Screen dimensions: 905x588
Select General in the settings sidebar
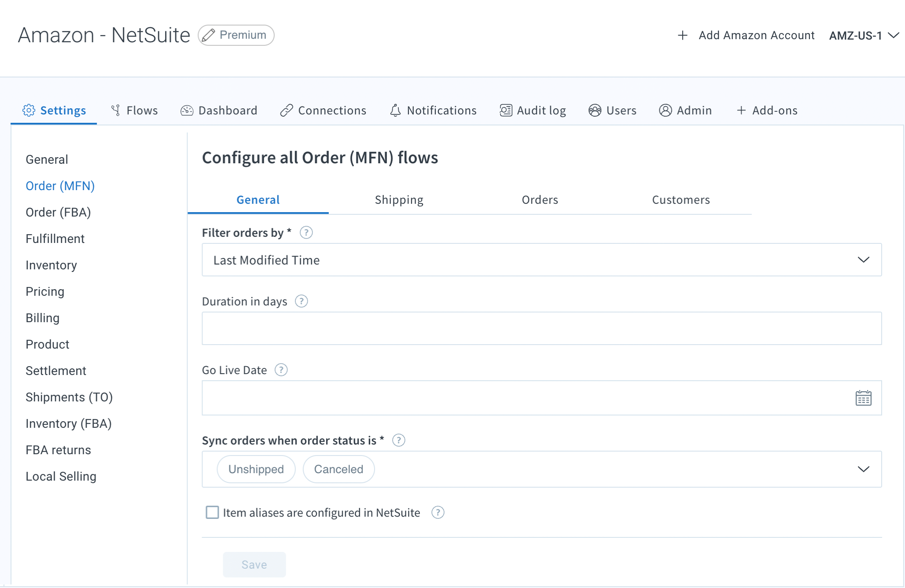tap(47, 159)
